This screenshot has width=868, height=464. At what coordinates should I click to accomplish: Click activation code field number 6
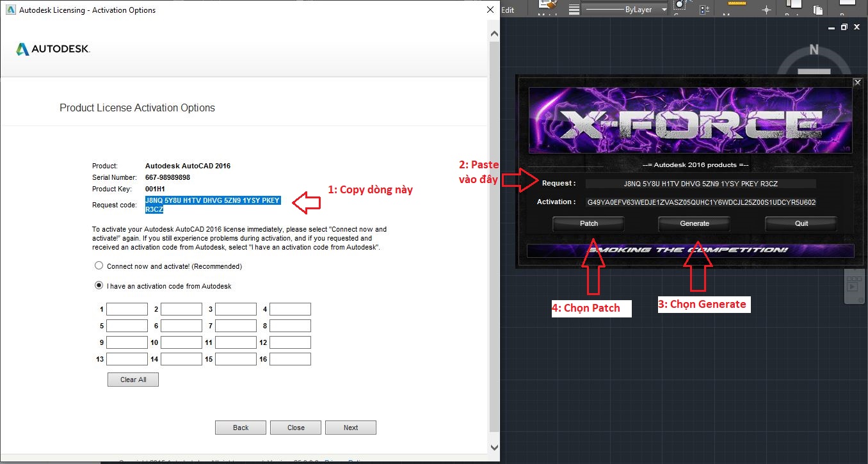[181, 326]
